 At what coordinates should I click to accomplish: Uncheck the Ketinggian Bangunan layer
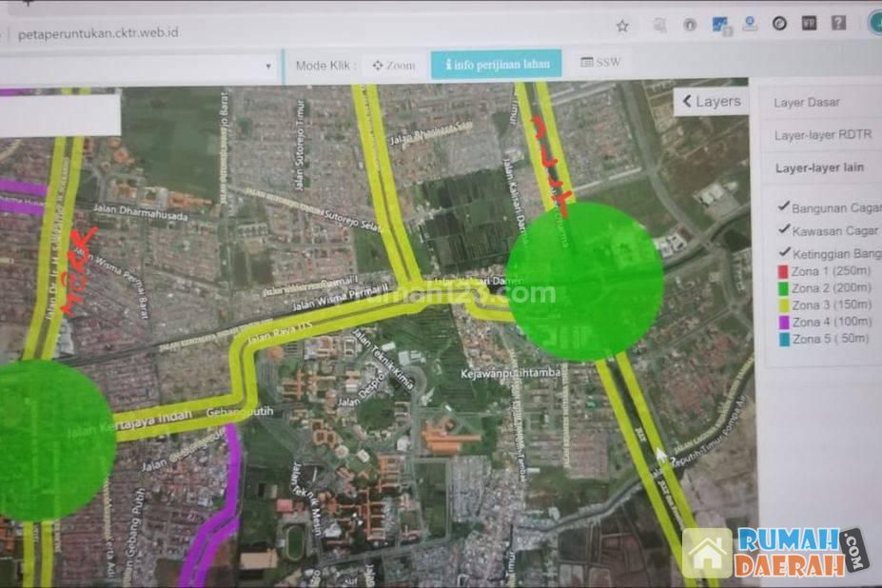pyautogui.click(x=783, y=252)
